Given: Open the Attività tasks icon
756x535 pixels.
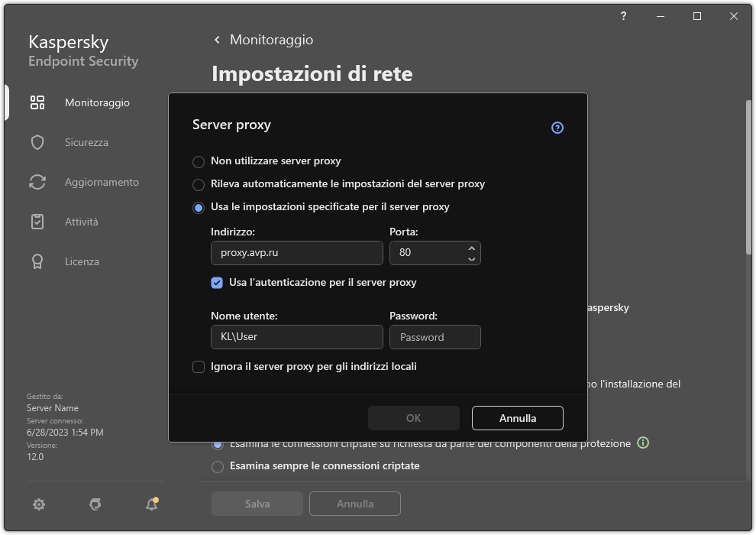Looking at the screenshot, I should [x=37, y=222].
